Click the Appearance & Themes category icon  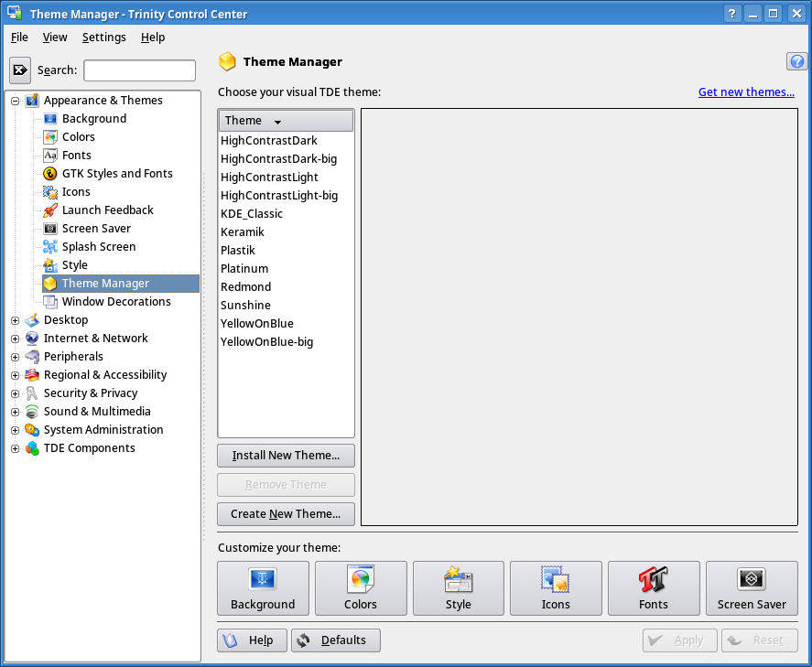point(32,101)
